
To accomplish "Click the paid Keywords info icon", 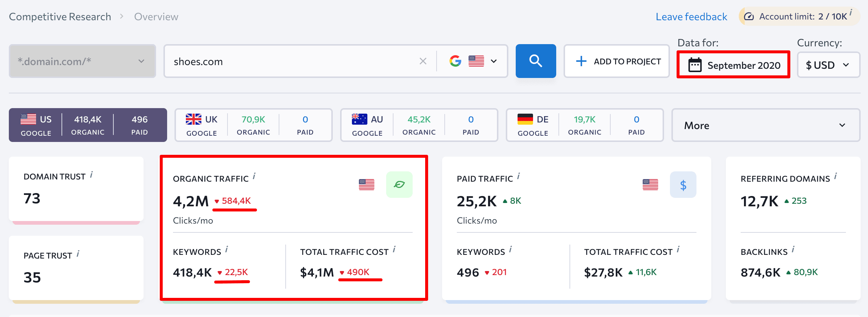I will (511, 249).
